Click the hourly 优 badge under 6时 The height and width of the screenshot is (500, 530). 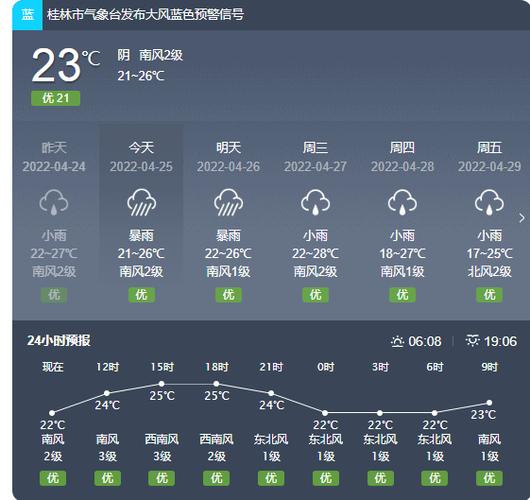coord(435,478)
